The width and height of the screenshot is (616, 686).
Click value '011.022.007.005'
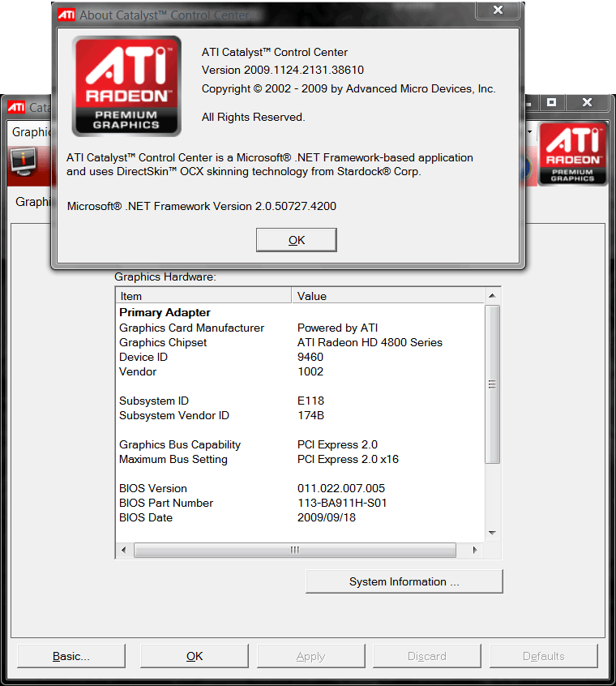pyautogui.click(x=341, y=488)
